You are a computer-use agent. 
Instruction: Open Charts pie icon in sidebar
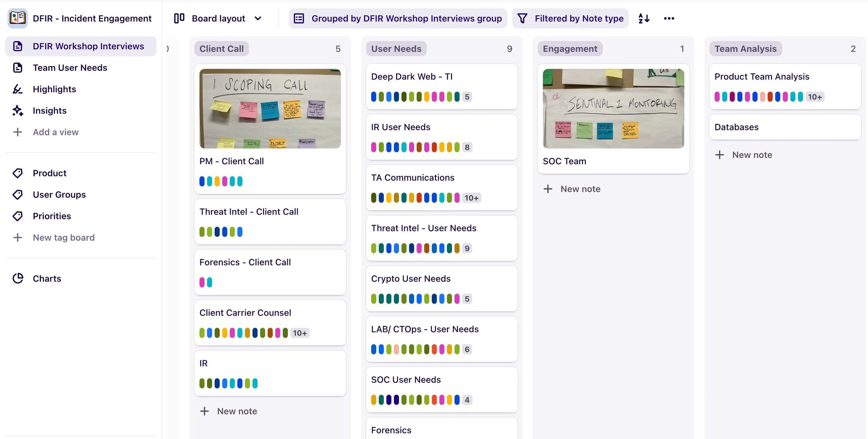pos(18,279)
